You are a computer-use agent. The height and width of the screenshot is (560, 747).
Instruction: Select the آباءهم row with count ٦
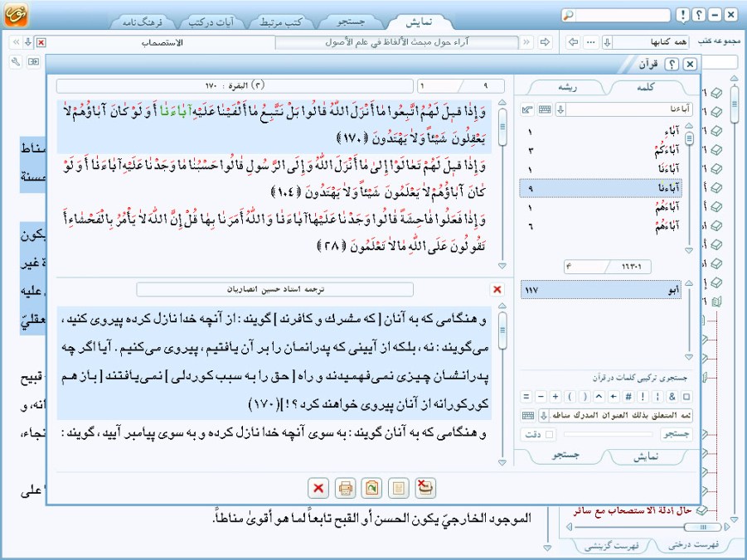(x=601, y=226)
